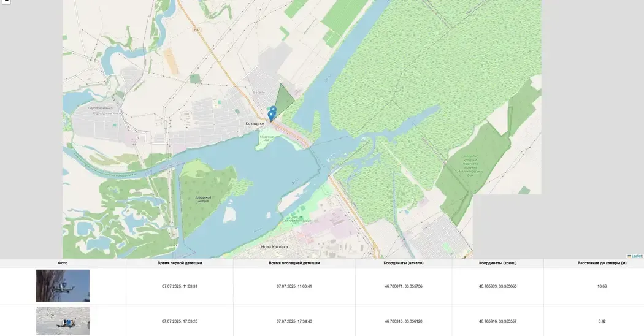Click the front blue map marker
This screenshot has width=644, height=336.
[x=270, y=116]
